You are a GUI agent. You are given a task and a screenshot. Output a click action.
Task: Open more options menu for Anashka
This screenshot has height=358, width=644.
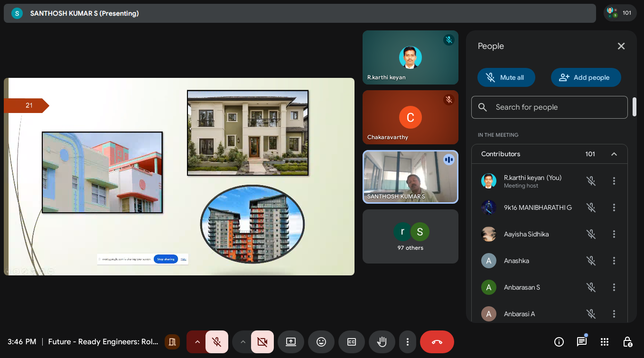coord(614,261)
